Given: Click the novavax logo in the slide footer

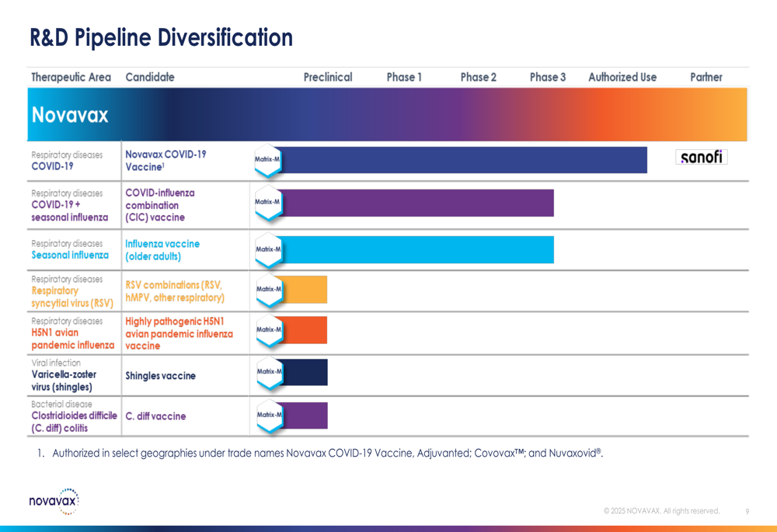Looking at the screenshot, I should point(54,501).
